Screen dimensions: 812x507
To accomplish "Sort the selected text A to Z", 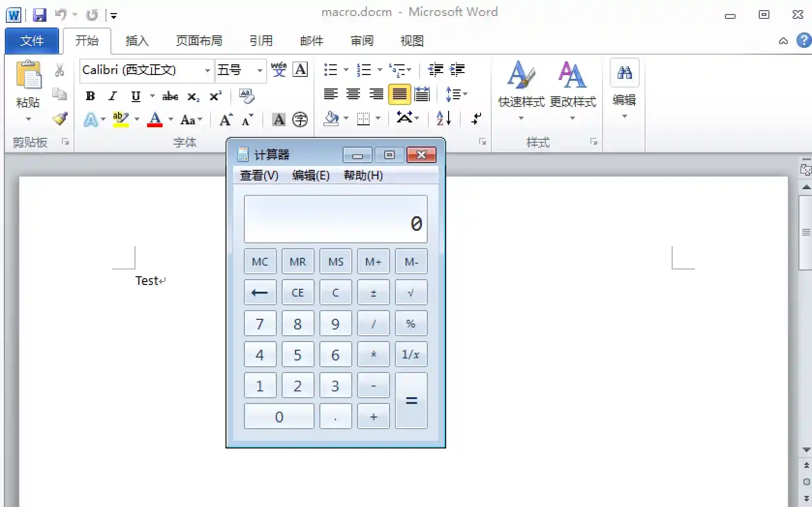I will pos(444,118).
